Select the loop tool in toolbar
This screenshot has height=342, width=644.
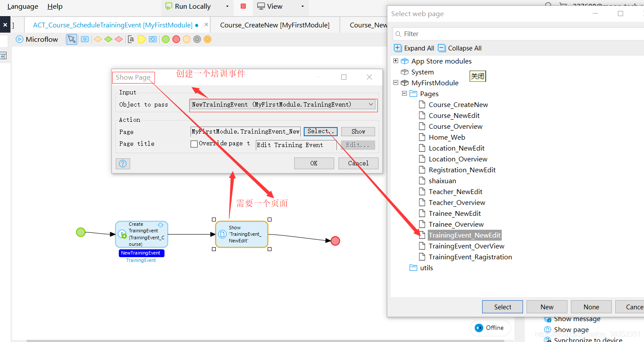pos(153,39)
